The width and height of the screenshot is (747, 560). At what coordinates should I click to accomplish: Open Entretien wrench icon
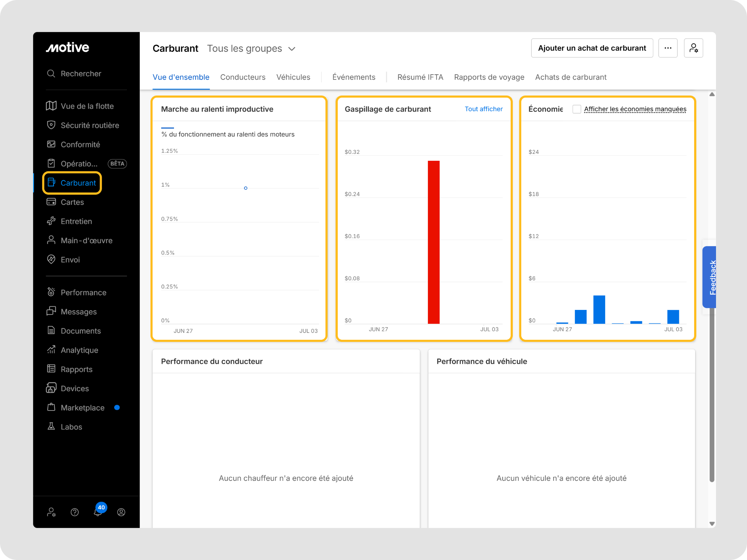[51, 221]
